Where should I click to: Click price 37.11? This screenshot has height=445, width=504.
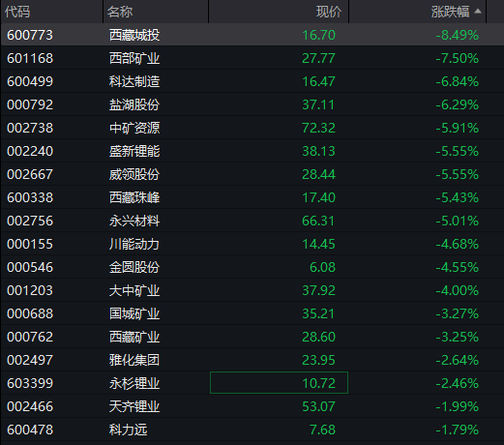pyautogui.click(x=318, y=104)
